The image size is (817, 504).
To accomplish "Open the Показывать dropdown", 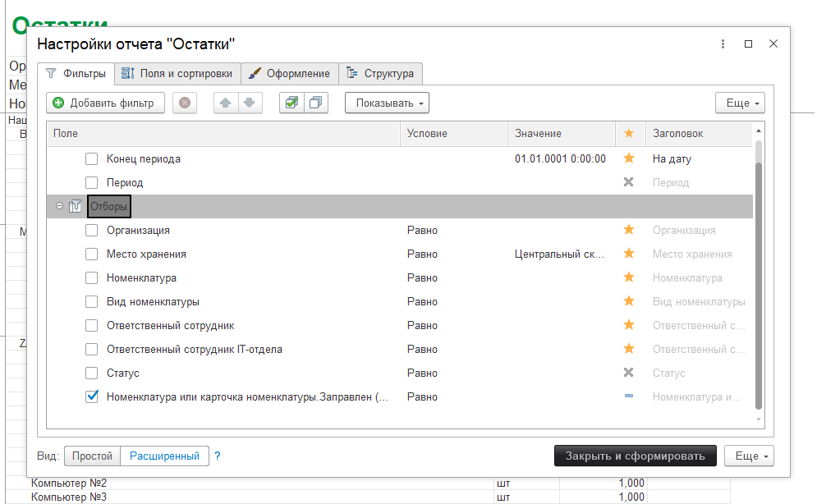I will [x=387, y=103].
